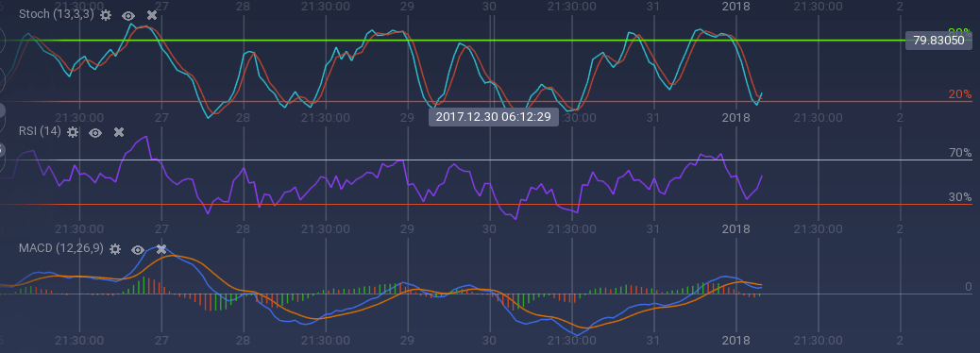The width and height of the screenshot is (980, 353).
Task: Click the 79.83050 value tag
Action: coord(938,41)
